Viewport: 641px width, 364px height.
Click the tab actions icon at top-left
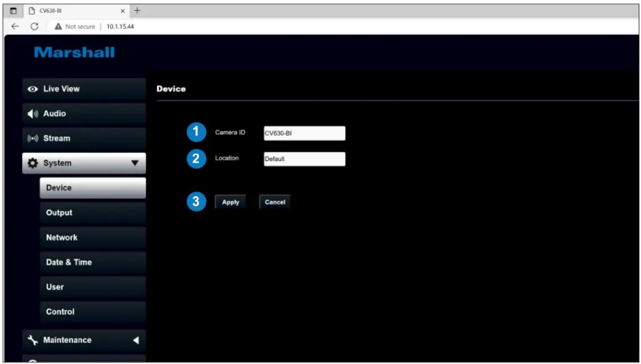[14, 10]
